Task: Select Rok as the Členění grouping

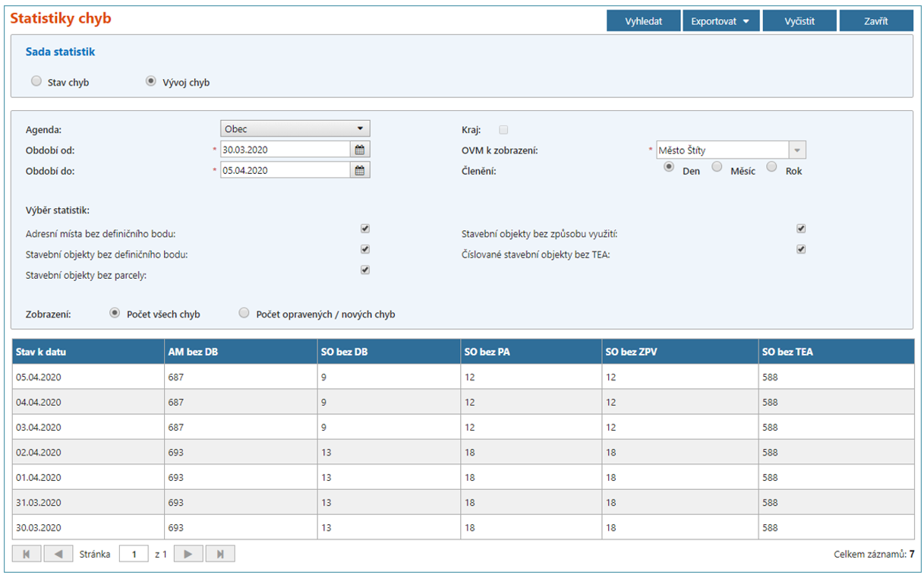Action: tap(772, 168)
